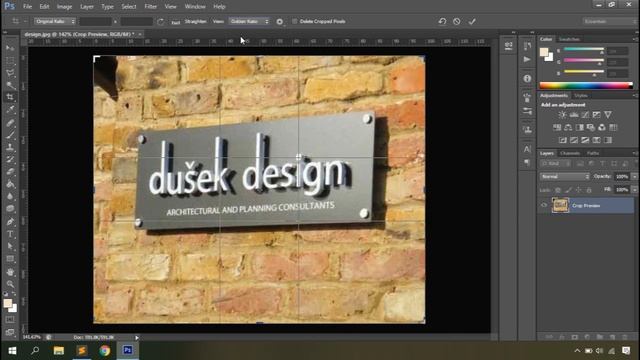The image size is (640, 360).
Task: Toggle lock position
Action: (578, 190)
